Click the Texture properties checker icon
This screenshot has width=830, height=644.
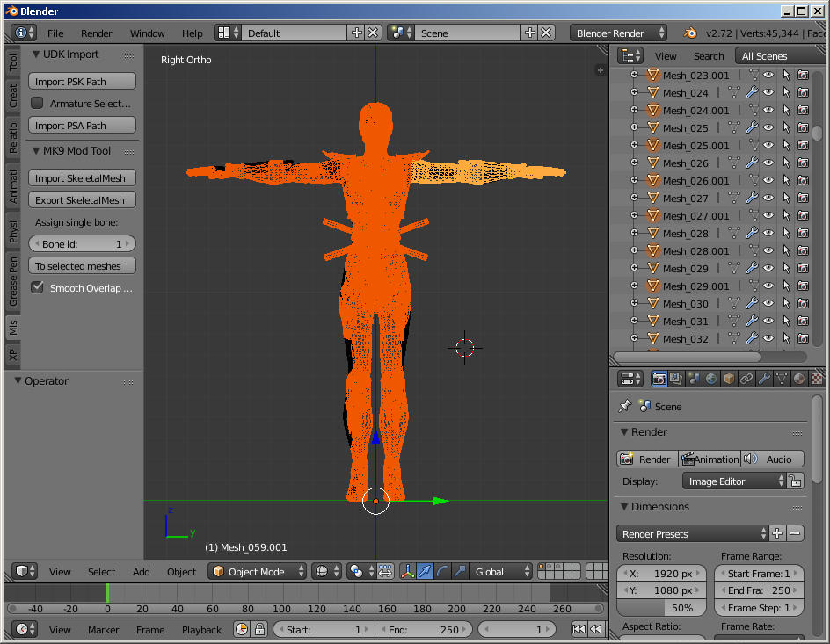[818, 379]
